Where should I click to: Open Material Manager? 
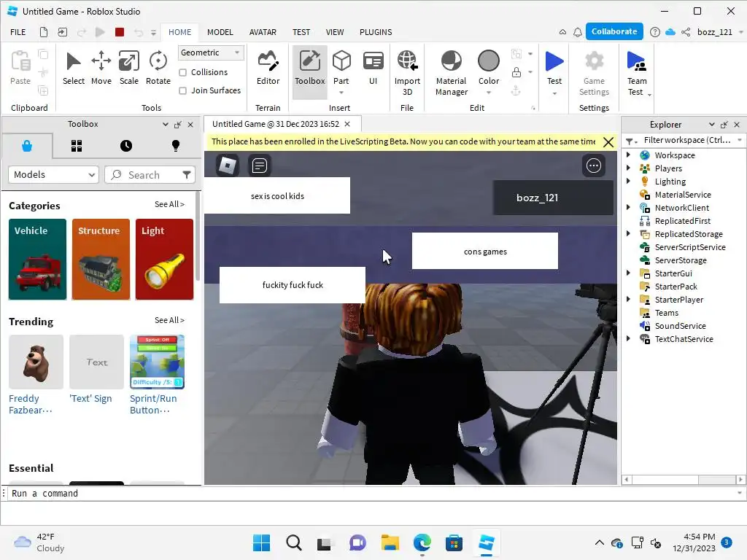tap(451, 73)
